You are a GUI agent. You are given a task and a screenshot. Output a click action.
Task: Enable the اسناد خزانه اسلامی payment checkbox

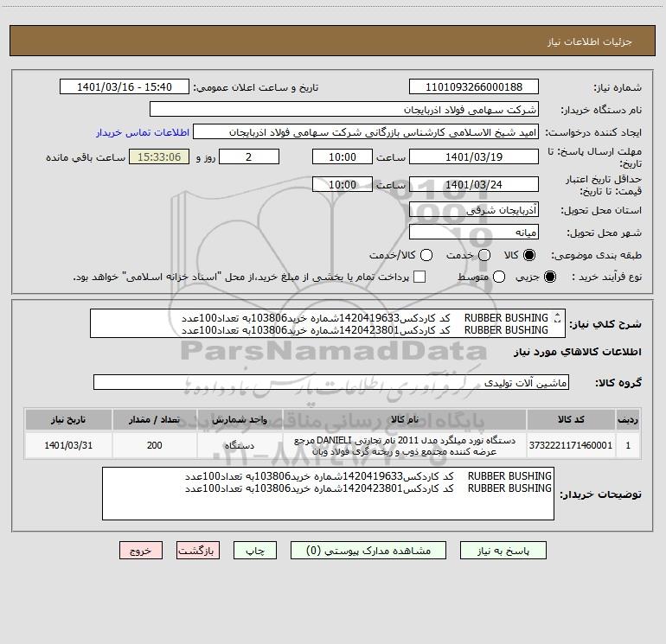pos(419,277)
